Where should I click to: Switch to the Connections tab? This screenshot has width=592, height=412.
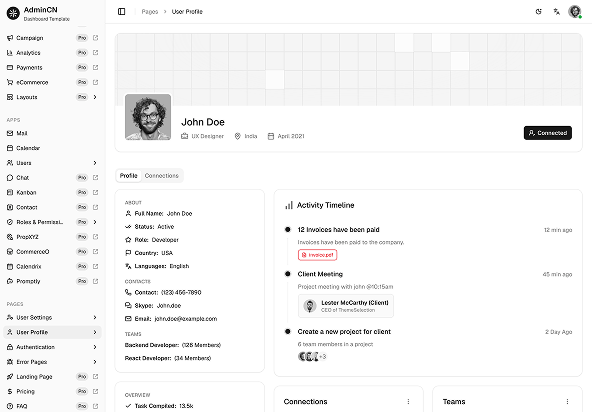[x=162, y=176]
